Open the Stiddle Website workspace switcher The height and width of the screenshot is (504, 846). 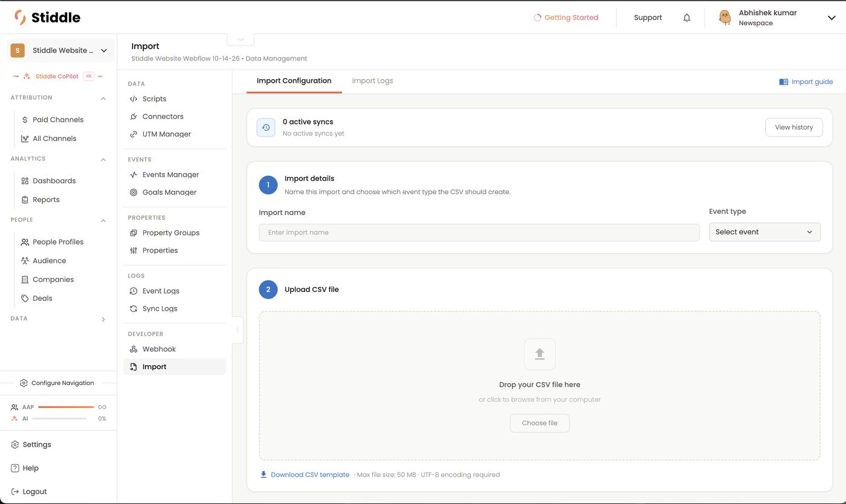point(60,51)
